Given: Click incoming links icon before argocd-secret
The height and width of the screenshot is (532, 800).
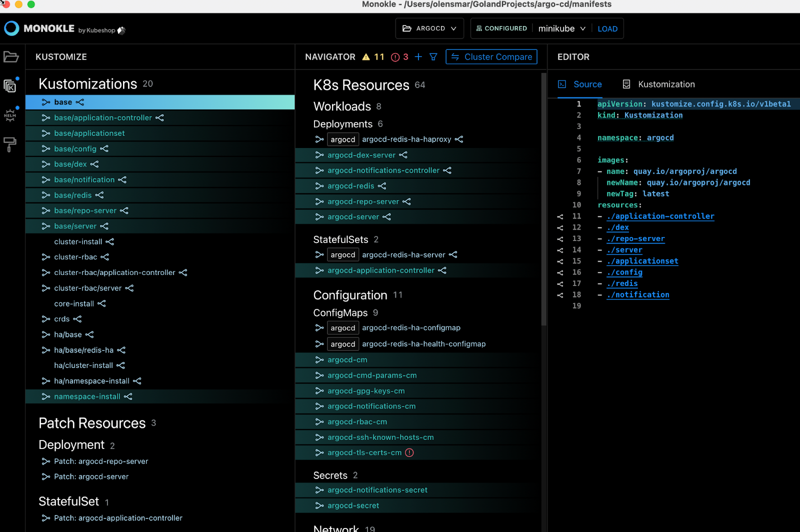Looking at the screenshot, I should (x=319, y=505).
